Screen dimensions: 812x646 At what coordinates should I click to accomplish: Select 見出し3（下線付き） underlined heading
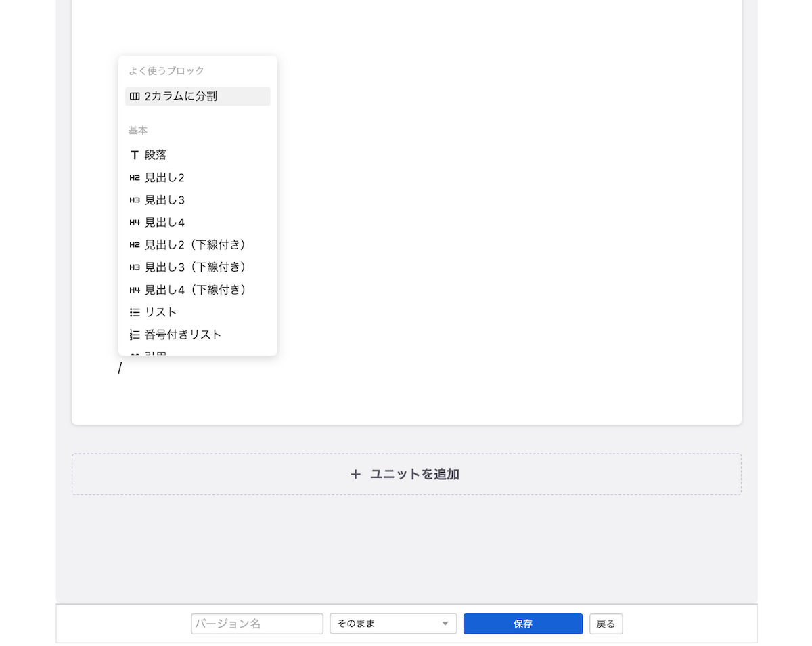198,267
